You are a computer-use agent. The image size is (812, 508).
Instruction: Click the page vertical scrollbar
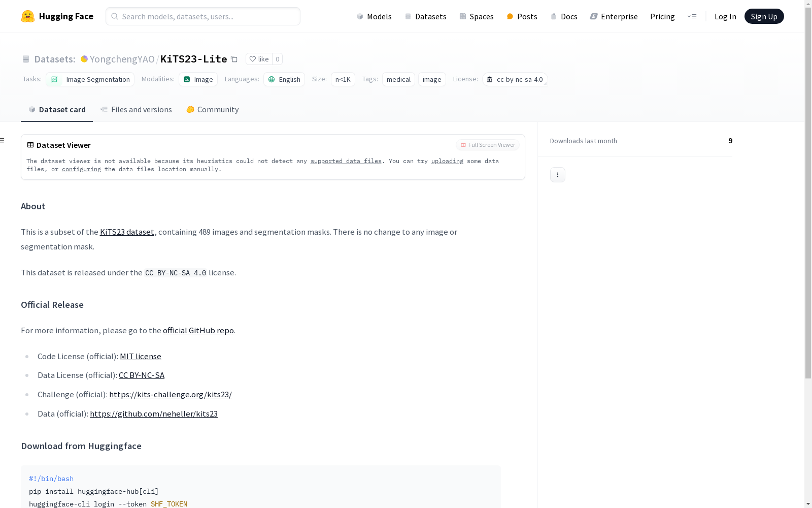click(808, 193)
